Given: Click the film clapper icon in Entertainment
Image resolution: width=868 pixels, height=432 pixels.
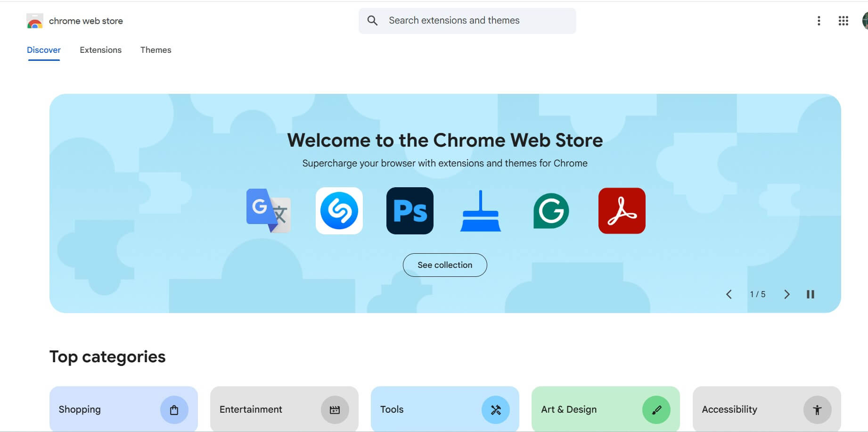Looking at the screenshot, I should [x=335, y=410].
